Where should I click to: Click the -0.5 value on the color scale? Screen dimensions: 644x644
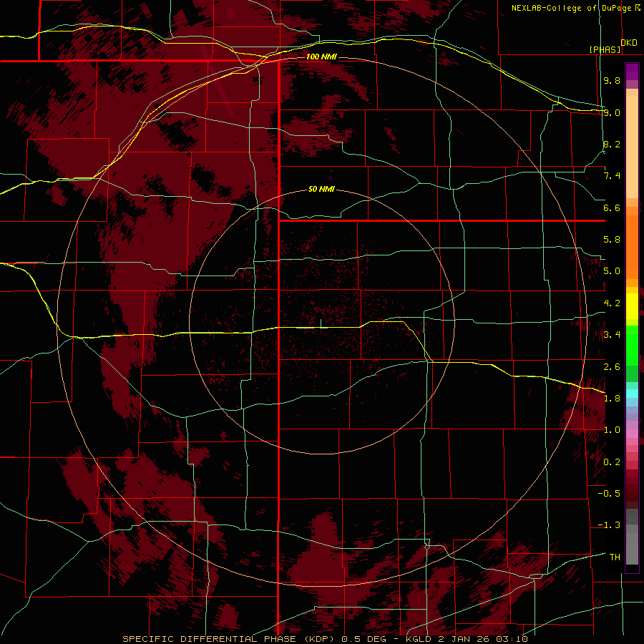click(x=609, y=494)
